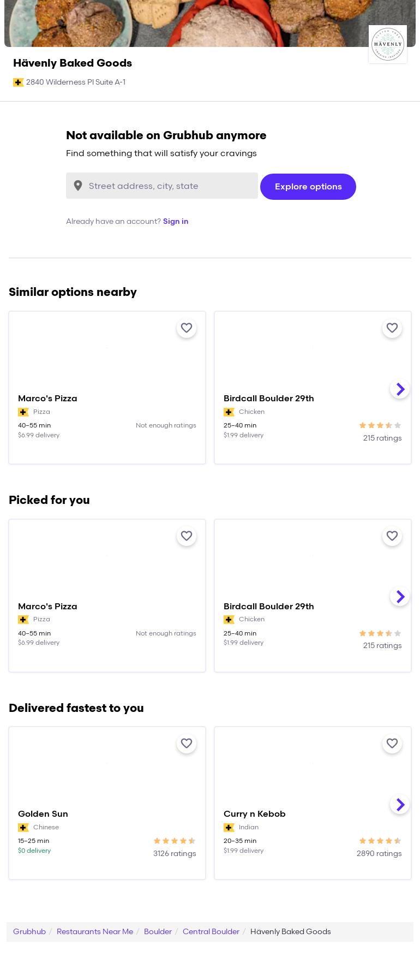420x980 pixels.
Task: Click the Grubhub+ badge on Golden Sun card
Action: 23,828
